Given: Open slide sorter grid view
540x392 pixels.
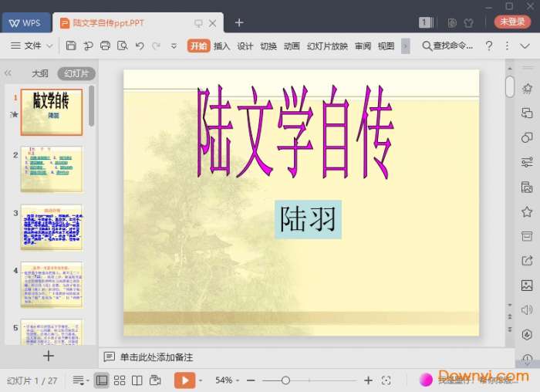Looking at the screenshot, I should (x=120, y=380).
